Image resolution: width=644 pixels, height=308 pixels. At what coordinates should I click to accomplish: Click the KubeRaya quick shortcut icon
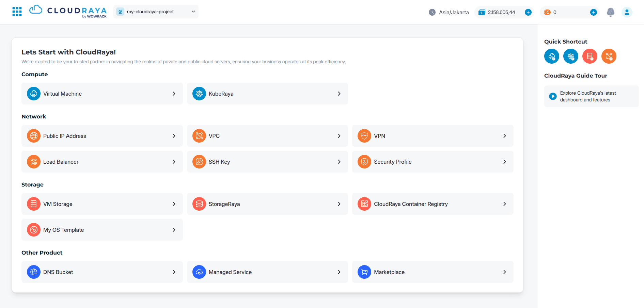click(570, 56)
